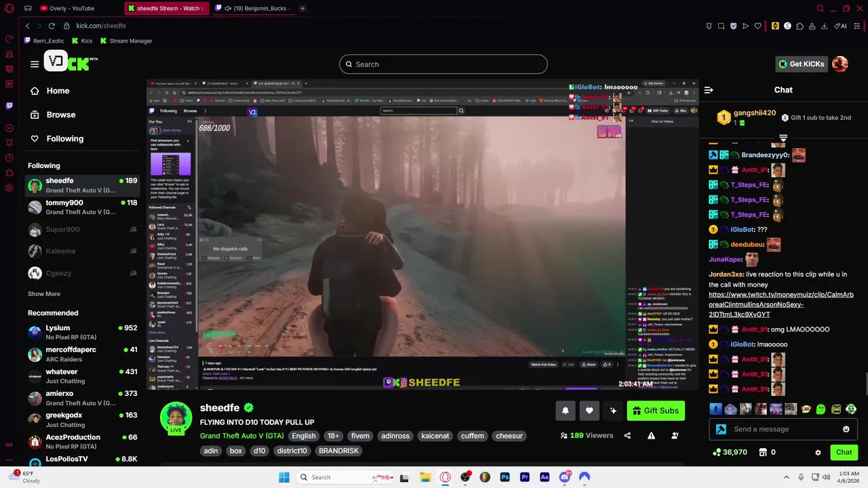Open Browse in the sidebar
868x488 pixels.
click(x=53, y=115)
